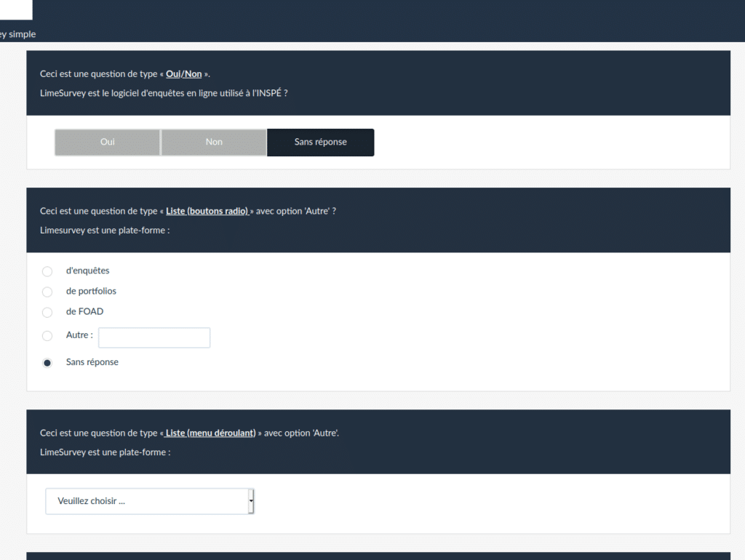The image size is (745, 560).
Task: Open the 'Liste (menu déroulant)' link
Action: 210,433
